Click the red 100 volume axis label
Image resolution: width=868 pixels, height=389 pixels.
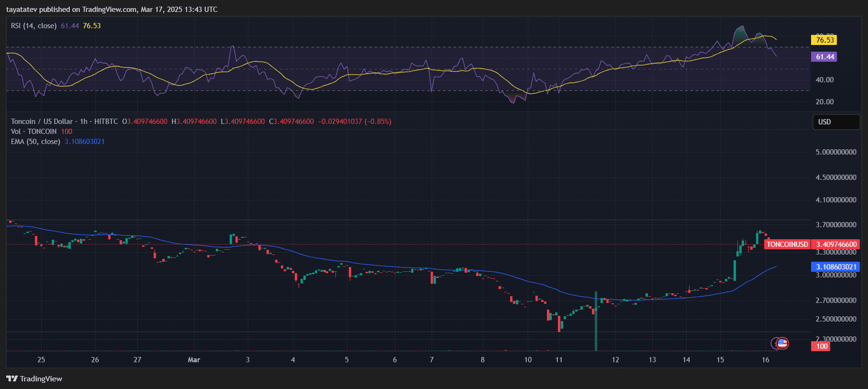click(821, 347)
